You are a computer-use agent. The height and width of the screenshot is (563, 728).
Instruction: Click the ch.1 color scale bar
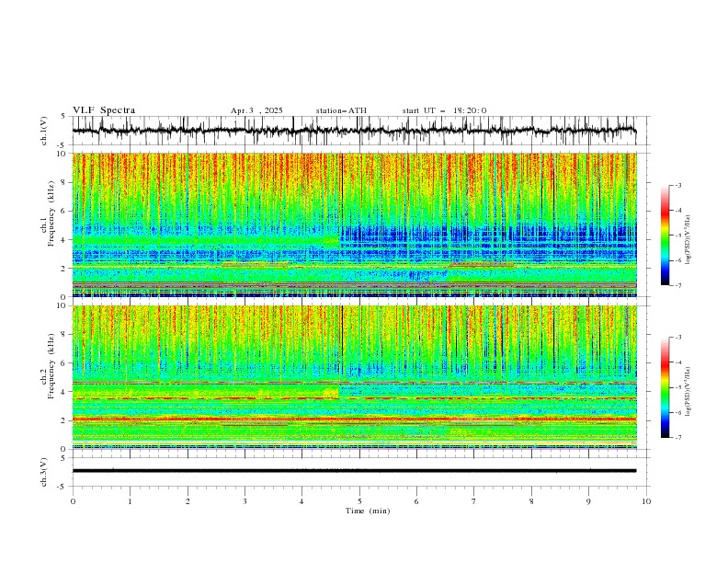(x=665, y=236)
